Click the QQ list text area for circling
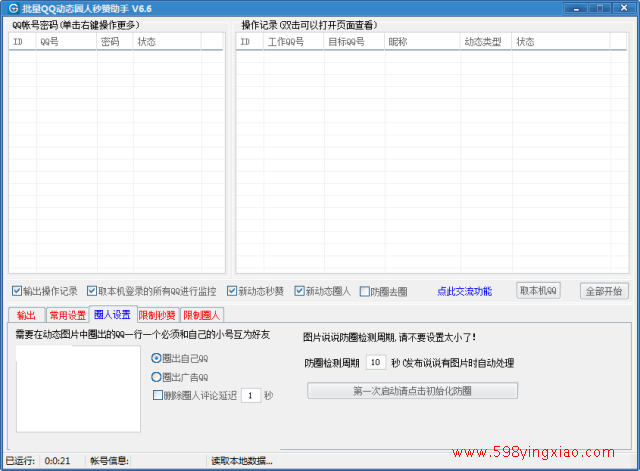The height and width of the screenshot is (471, 640). pos(78,389)
